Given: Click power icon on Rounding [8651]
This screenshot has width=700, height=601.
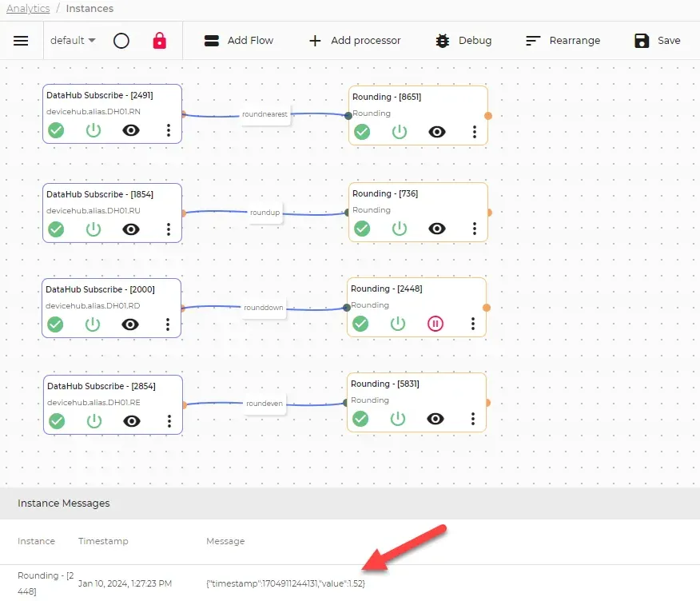Looking at the screenshot, I should point(399,132).
